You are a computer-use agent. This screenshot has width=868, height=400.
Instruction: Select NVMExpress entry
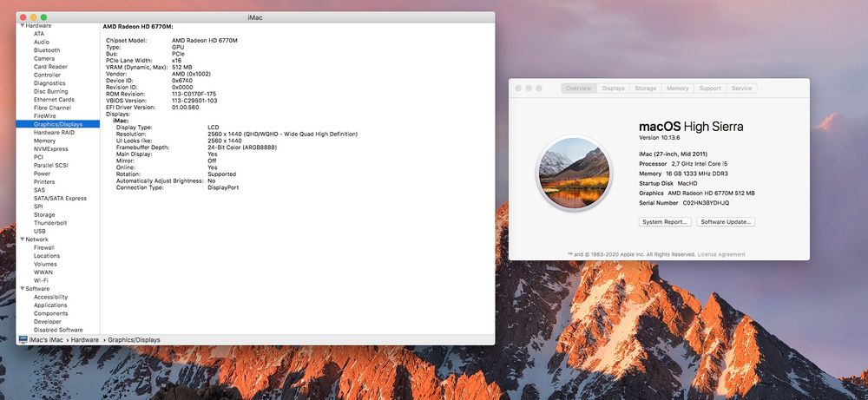51,149
